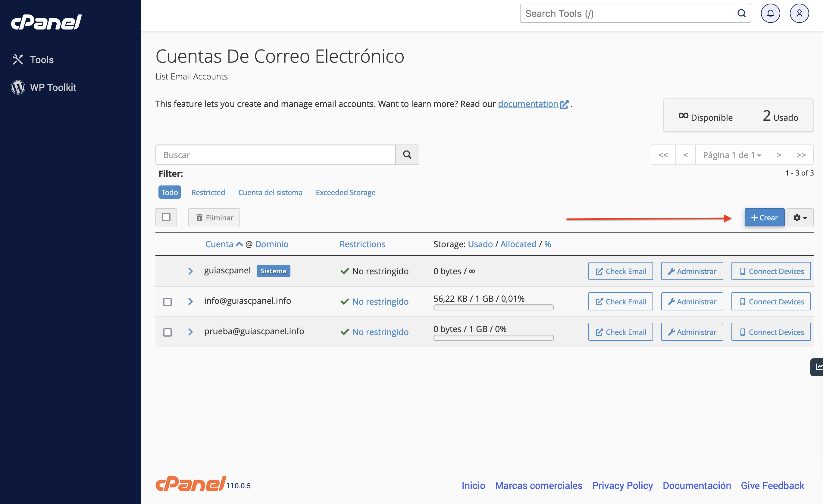823x504 pixels.
Task: Click the ∞ Disponible counter
Action: click(x=706, y=117)
